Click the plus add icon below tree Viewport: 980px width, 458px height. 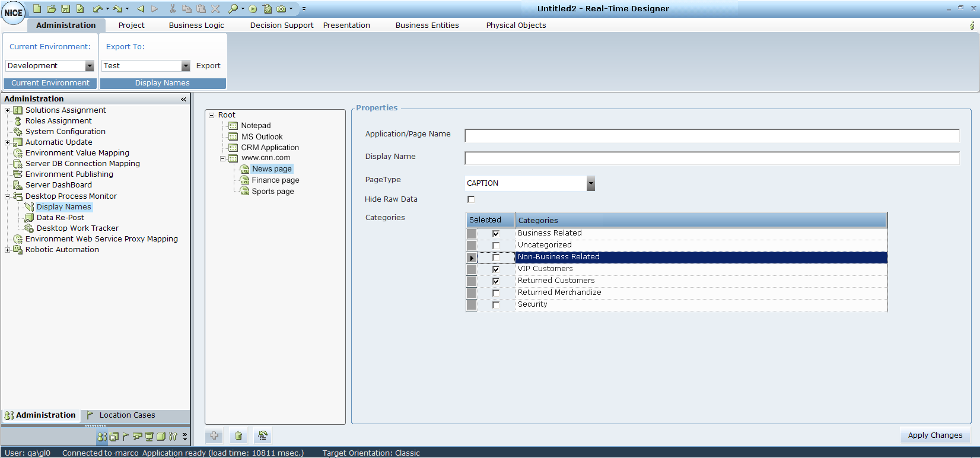click(x=214, y=436)
